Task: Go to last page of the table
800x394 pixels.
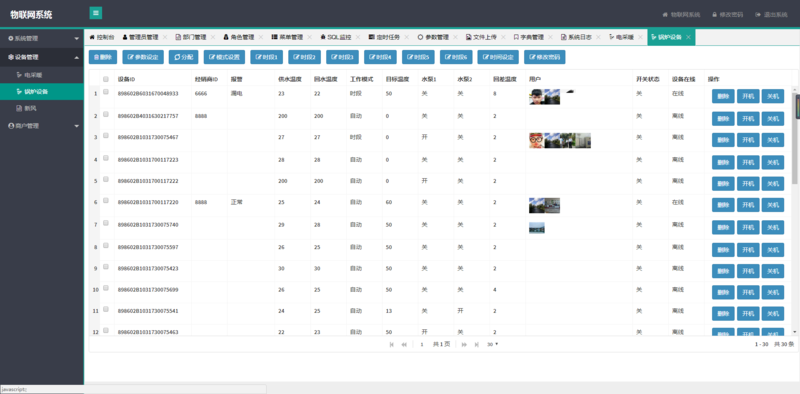Action: pos(477,344)
